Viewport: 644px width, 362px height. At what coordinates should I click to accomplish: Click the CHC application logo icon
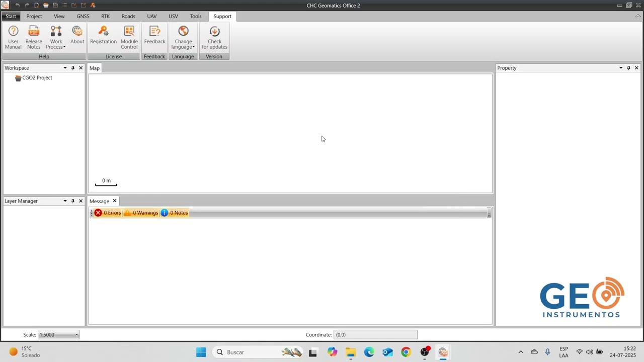5,5
